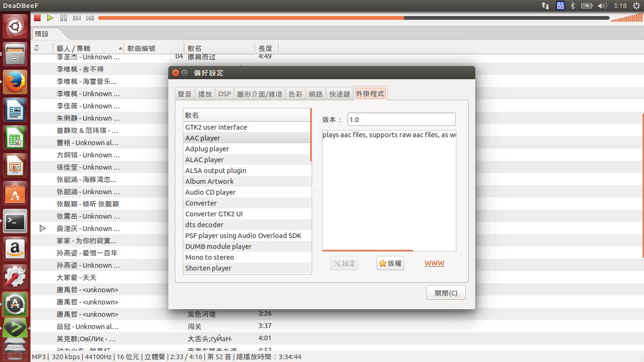Viewport: 644px width, 362px height.
Task: Start playback with the green play button
Action: tap(50, 18)
